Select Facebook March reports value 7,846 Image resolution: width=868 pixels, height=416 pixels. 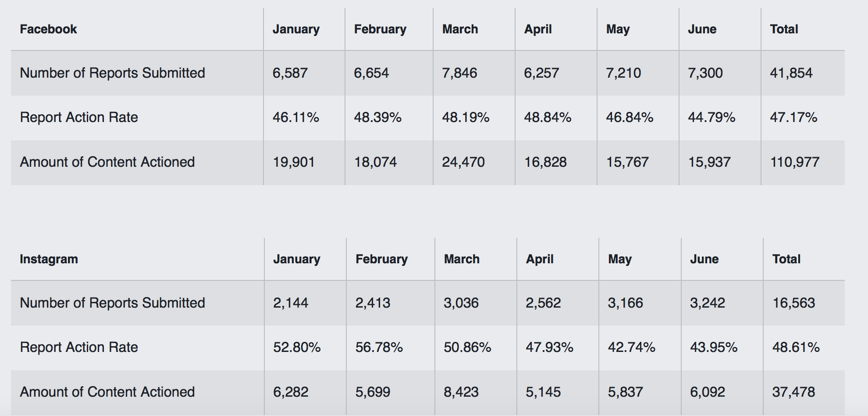(459, 73)
